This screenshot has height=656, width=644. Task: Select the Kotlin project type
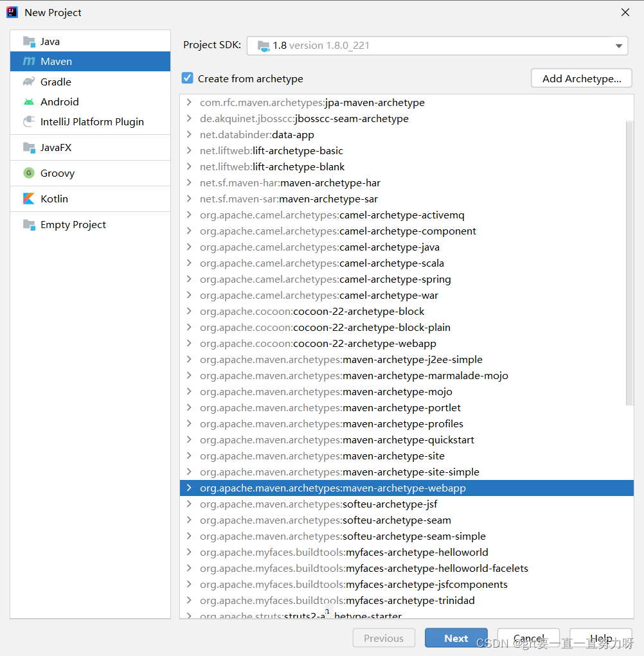pos(91,199)
